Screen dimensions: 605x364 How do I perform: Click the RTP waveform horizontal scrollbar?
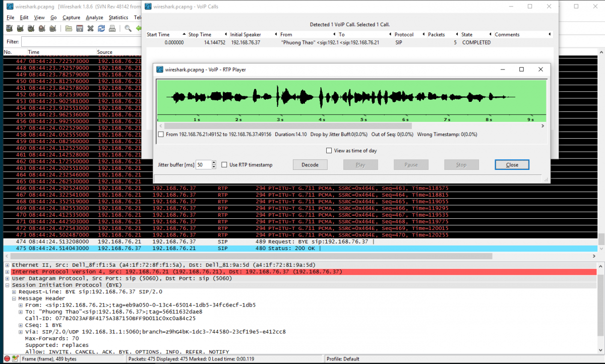(x=288, y=126)
